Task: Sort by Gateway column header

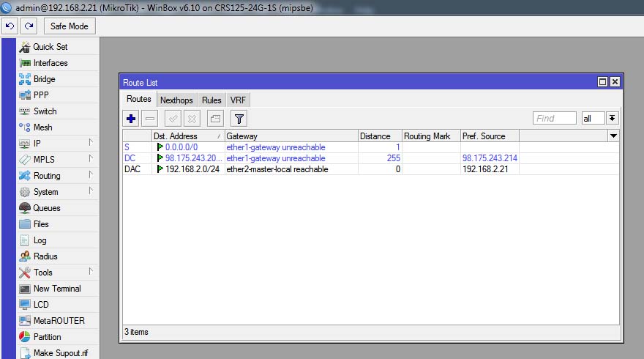Action: pos(291,136)
